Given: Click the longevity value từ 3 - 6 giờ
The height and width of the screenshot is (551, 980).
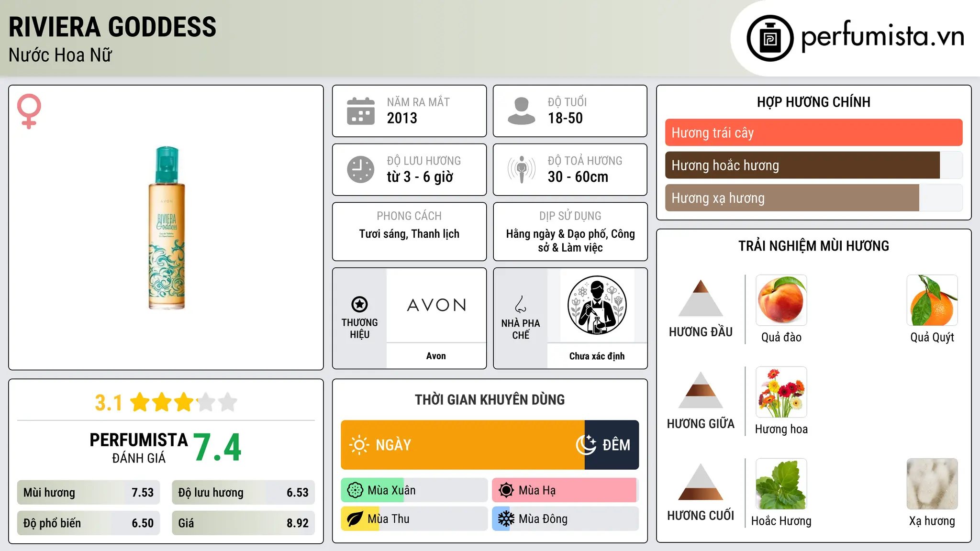Looking at the screenshot, I should point(420,177).
